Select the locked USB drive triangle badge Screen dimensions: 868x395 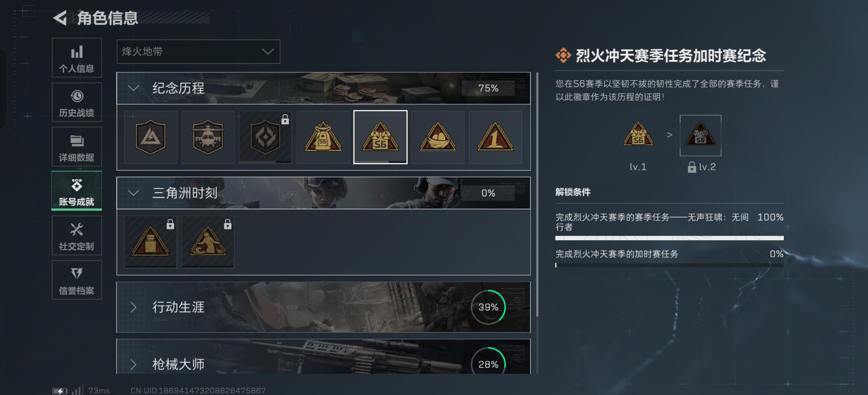point(150,242)
